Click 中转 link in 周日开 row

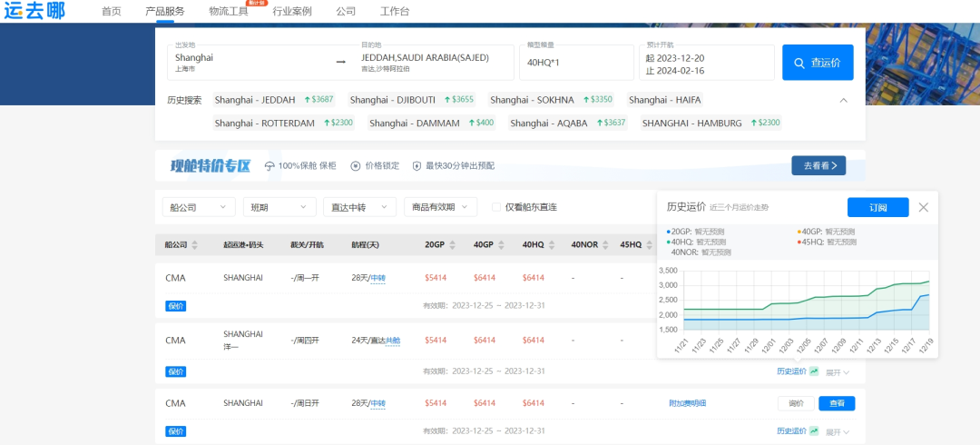tap(378, 403)
